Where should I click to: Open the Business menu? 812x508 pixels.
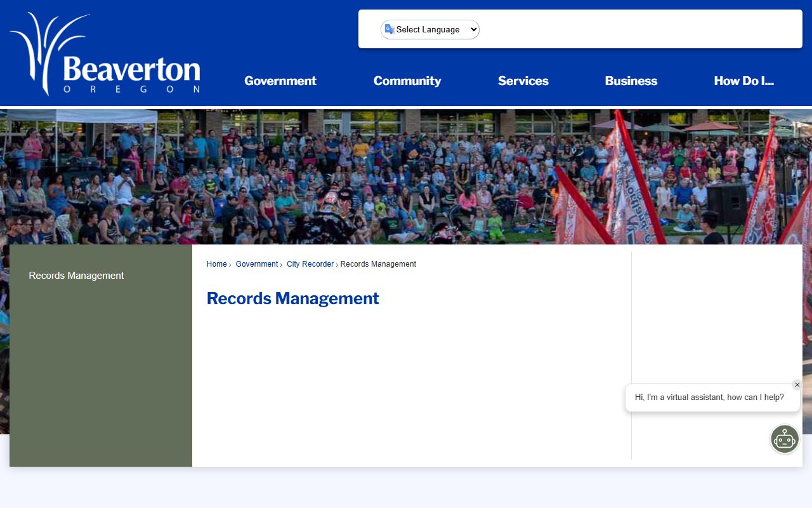(631, 81)
